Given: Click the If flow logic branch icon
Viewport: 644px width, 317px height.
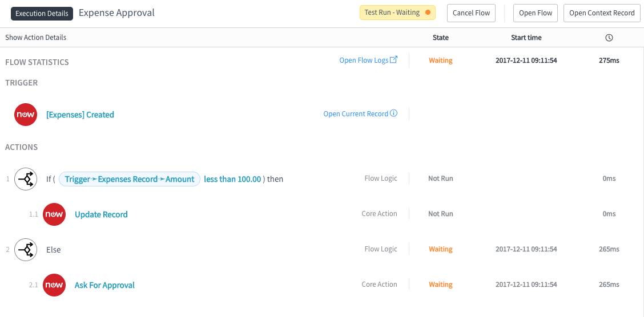Looking at the screenshot, I should point(26,179).
